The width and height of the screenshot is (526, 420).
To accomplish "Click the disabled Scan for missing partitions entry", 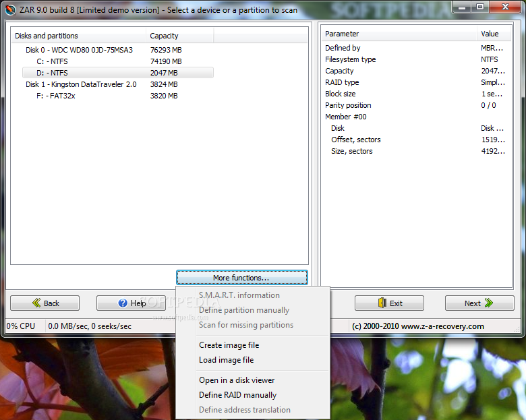I will point(246,325).
